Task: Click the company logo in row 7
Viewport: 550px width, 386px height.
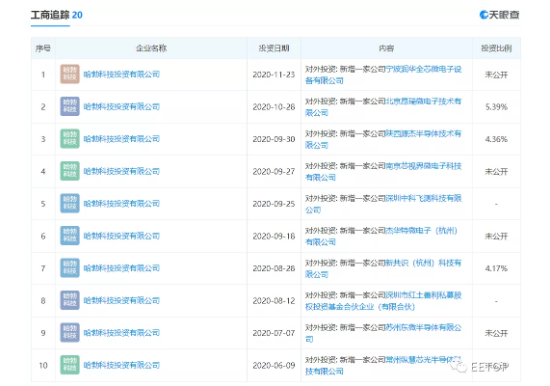Action: click(x=70, y=268)
